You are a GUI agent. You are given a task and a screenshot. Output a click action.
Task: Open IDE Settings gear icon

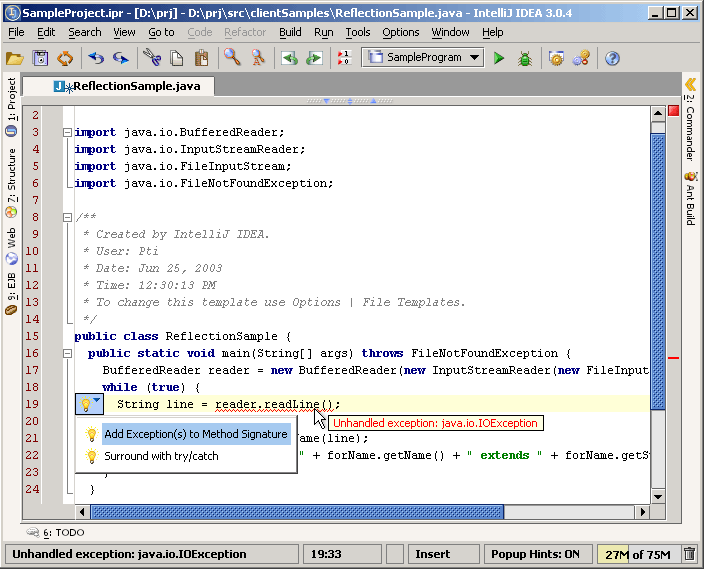pyautogui.click(x=556, y=58)
